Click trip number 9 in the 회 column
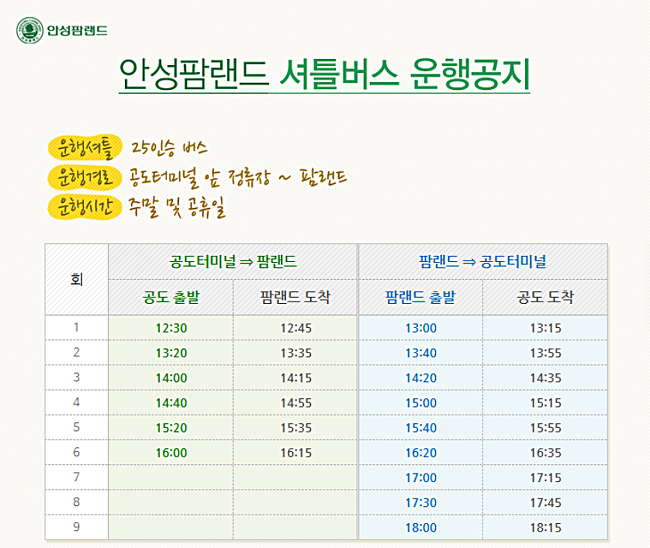The width and height of the screenshot is (650, 548). point(77,527)
